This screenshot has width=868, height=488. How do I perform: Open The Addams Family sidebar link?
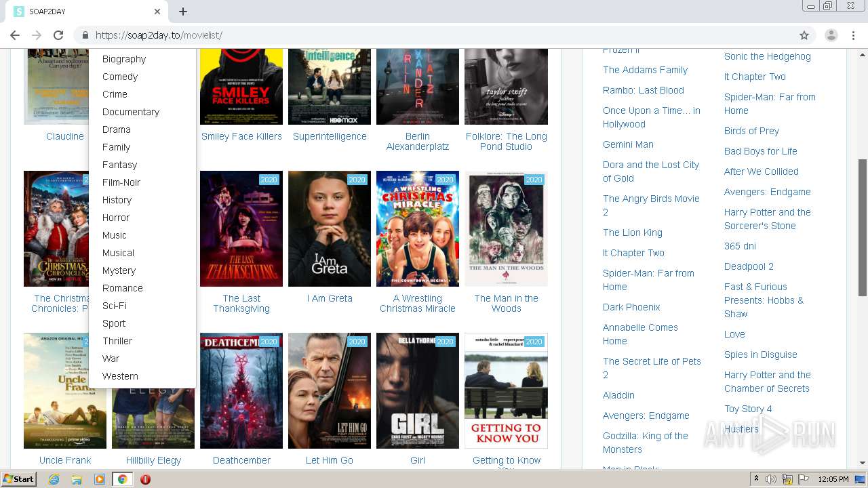tap(645, 70)
